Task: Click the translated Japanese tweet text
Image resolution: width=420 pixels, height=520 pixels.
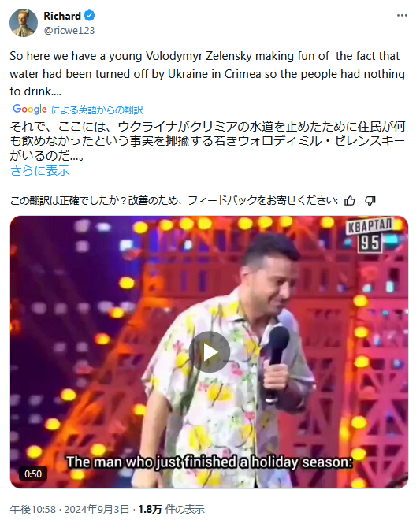Action: 207,141
